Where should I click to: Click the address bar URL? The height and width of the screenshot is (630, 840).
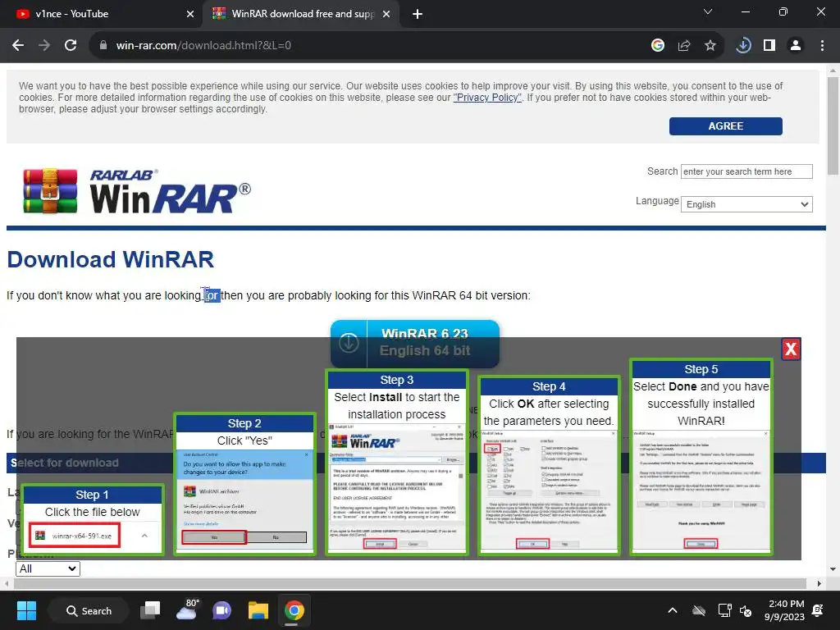(203, 46)
